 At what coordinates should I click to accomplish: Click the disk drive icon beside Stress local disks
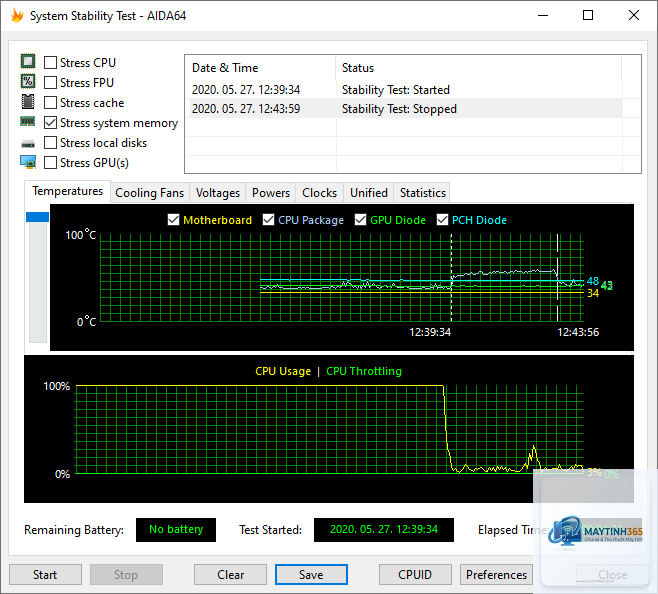[28, 144]
